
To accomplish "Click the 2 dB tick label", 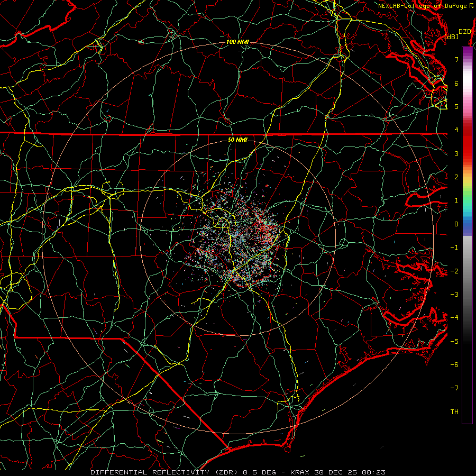I will tap(456, 177).
